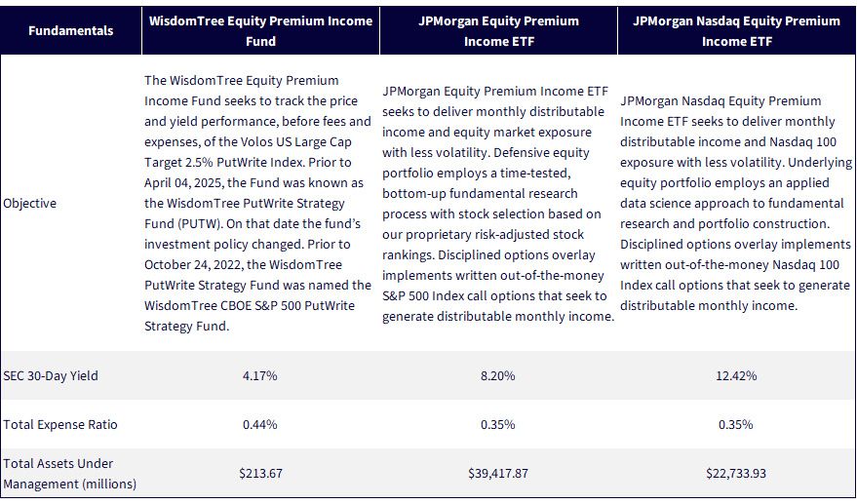Click the $22,733.93 assets value

(736, 474)
